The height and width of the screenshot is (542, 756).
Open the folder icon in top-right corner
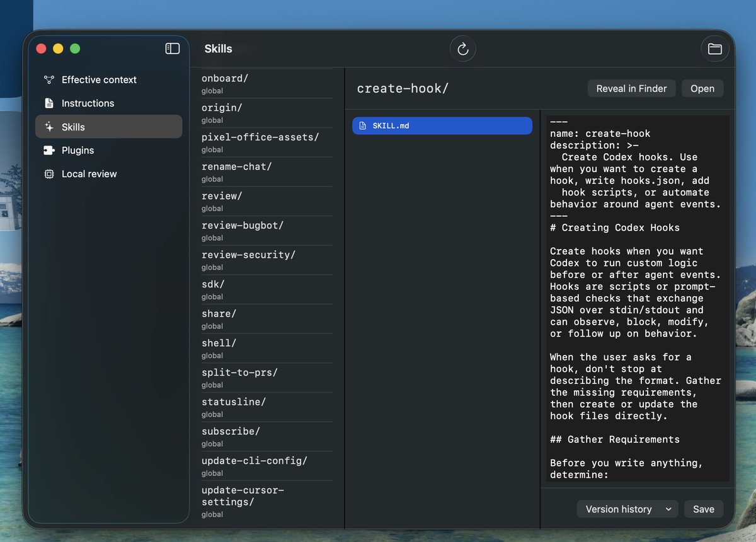point(715,49)
